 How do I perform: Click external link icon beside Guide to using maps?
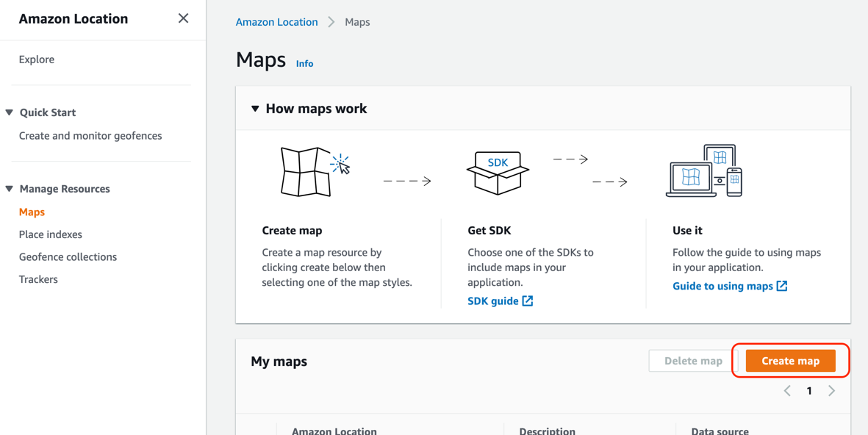point(782,286)
